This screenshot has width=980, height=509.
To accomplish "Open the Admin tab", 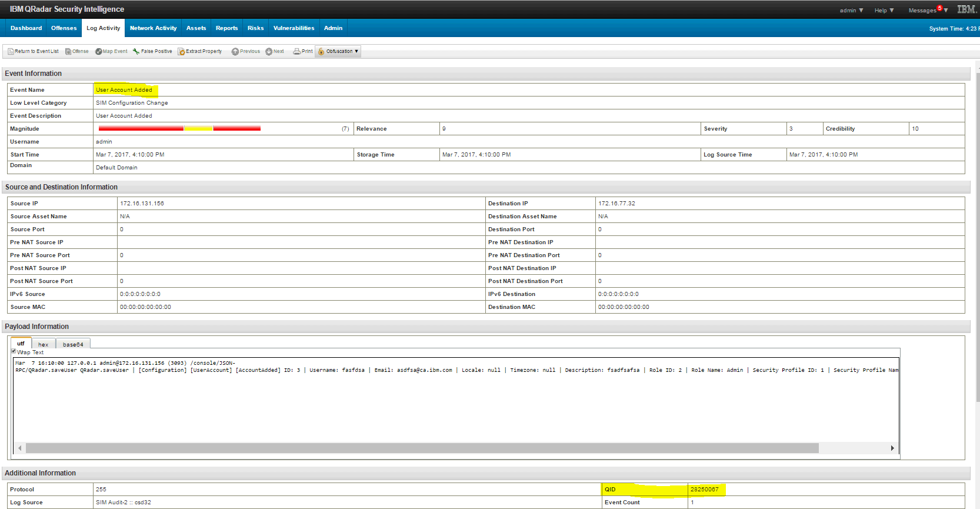I will 333,28.
